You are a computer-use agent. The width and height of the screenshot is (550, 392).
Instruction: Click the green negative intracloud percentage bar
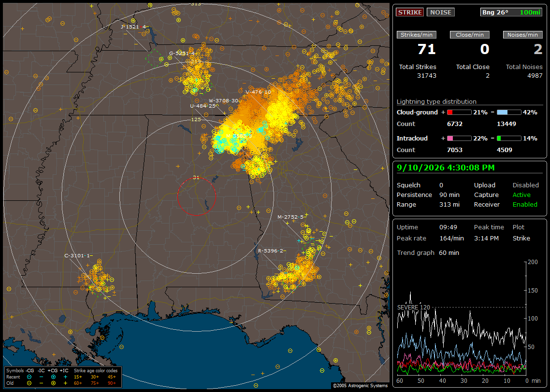pos(509,139)
